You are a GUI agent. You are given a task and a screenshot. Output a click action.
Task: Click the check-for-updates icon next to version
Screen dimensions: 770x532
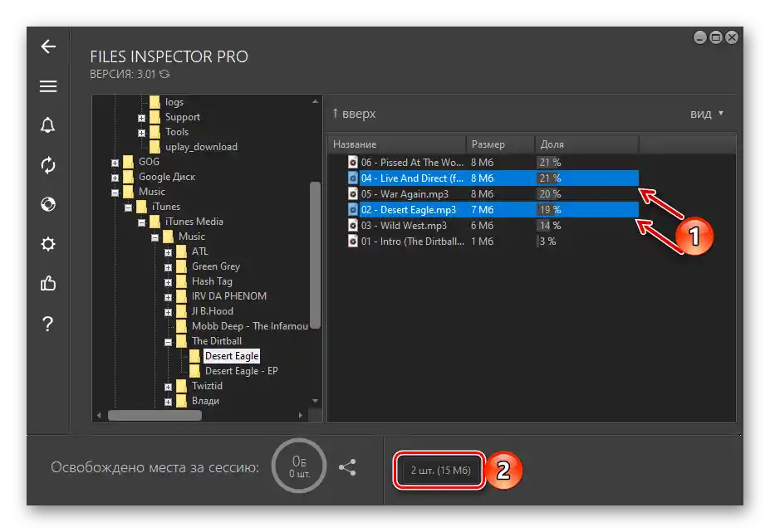(164, 74)
